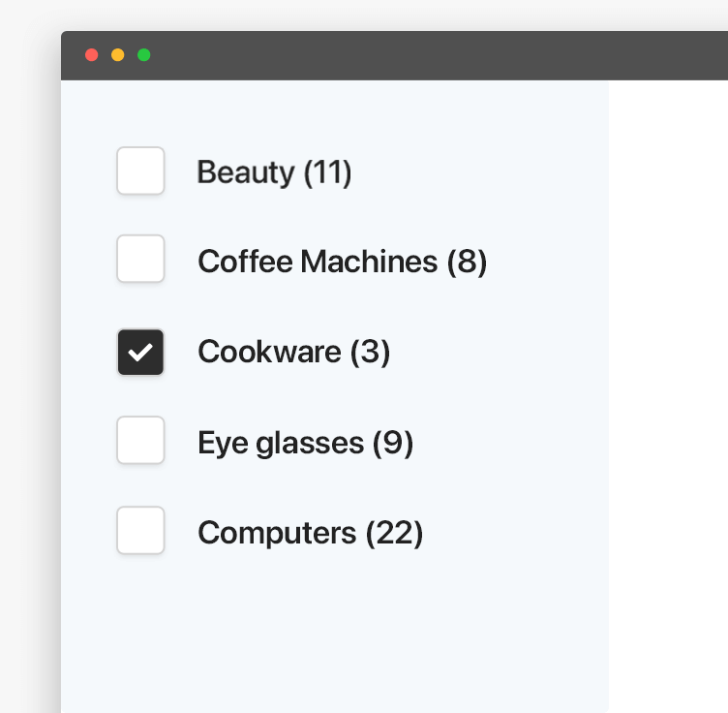Maximize the window using the green button
The width and height of the screenshot is (728, 713).
[x=144, y=55]
